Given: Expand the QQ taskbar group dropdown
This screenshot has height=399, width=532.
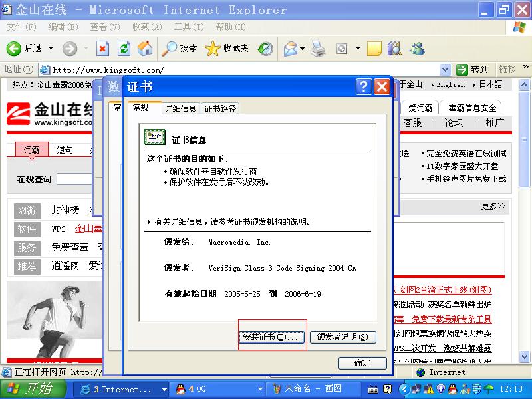Looking at the screenshot, I should 260,390.
